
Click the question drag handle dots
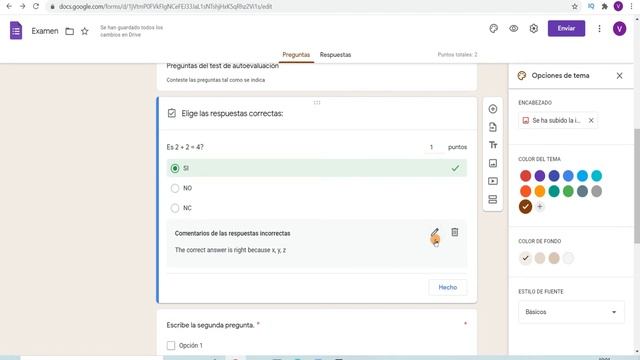pos(317,102)
